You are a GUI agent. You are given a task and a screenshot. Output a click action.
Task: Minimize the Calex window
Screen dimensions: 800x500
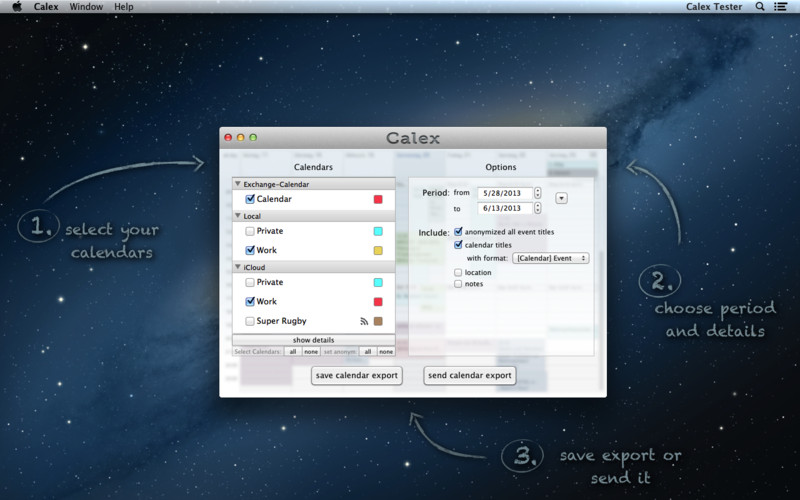pos(240,137)
